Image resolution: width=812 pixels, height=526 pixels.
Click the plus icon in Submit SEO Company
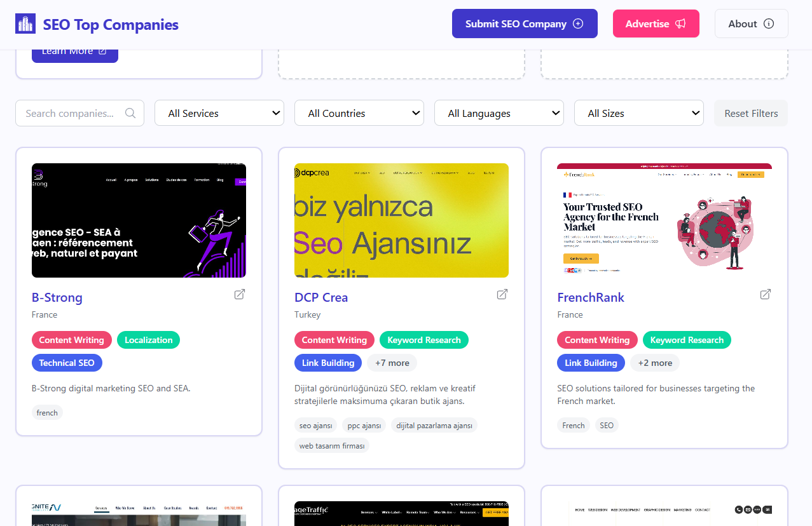[x=578, y=24]
